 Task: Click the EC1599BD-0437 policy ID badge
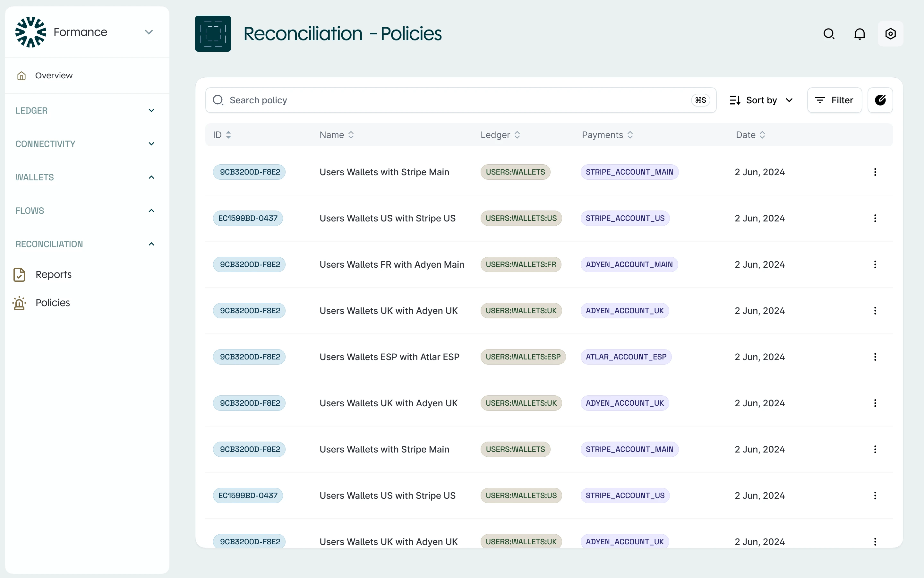(248, 218)
